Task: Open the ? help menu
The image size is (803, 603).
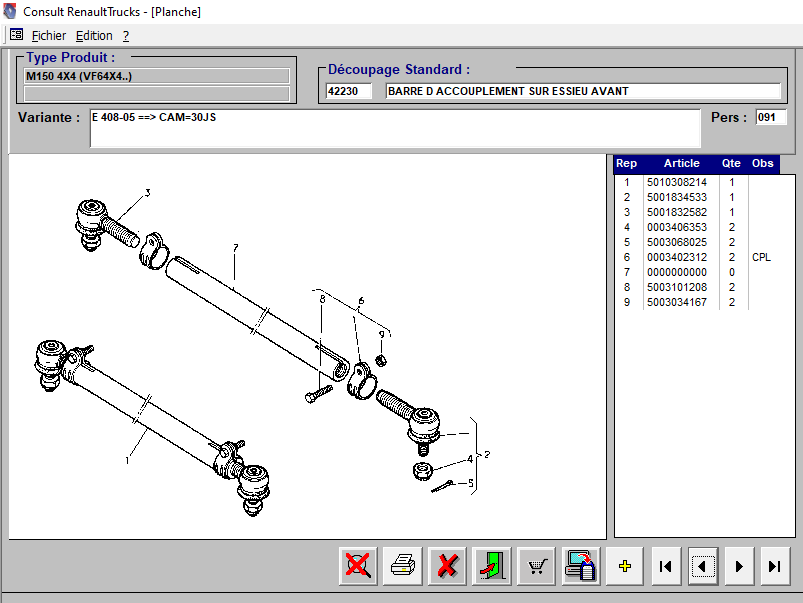Action: click(x=126, y=35)
